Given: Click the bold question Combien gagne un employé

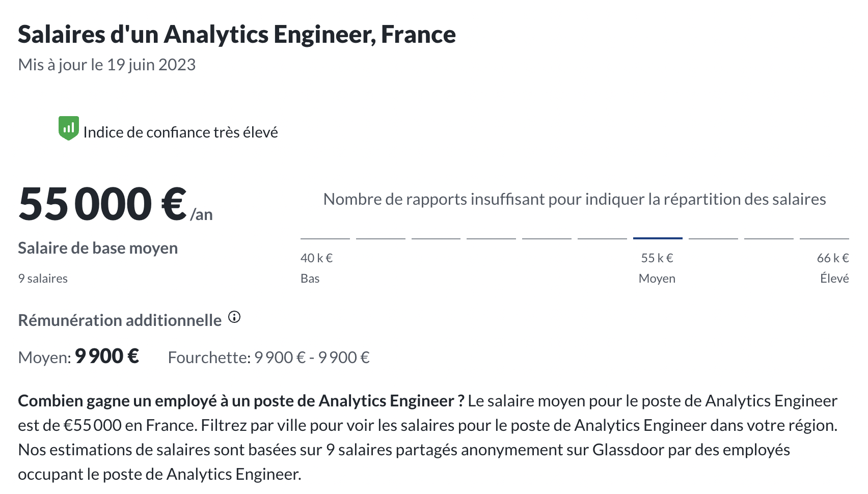Looking at the screenshot, I should pos(241,401).
